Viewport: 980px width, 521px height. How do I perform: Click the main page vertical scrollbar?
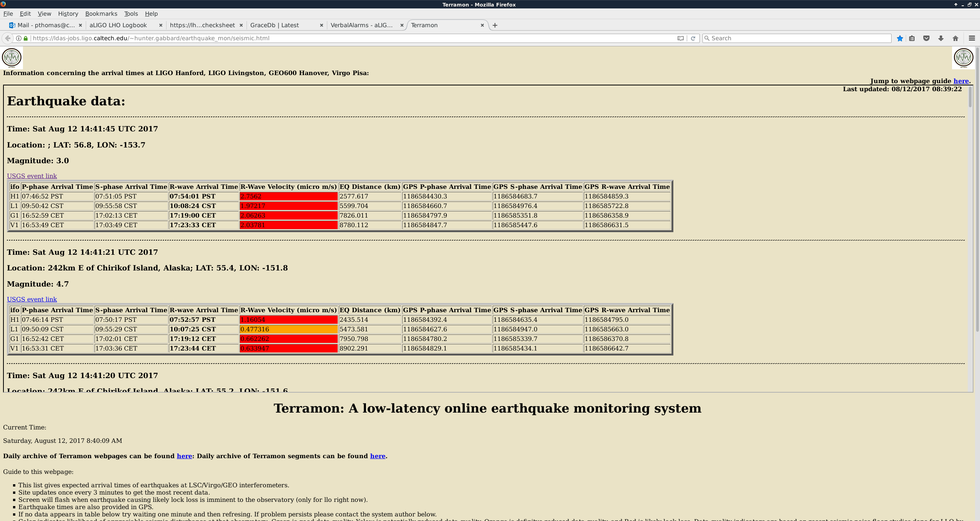[977, 190]
